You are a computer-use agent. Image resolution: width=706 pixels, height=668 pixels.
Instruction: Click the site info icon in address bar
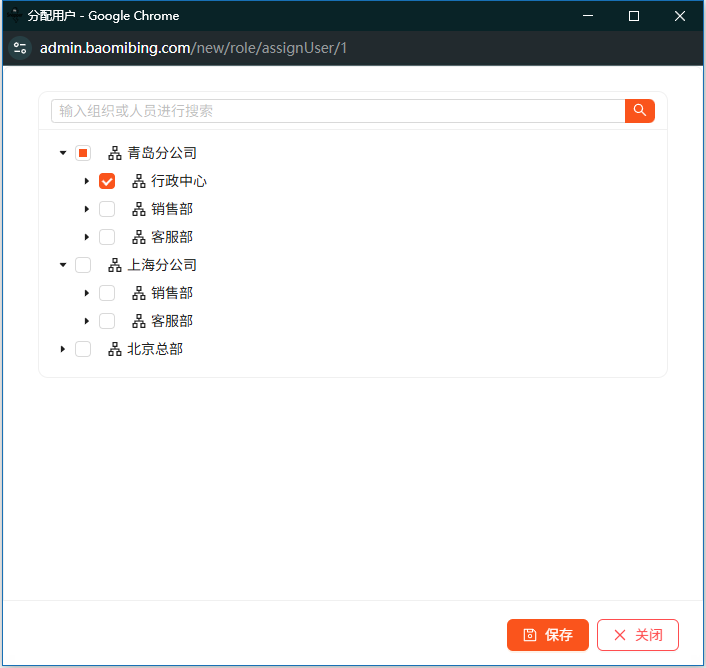20,48
